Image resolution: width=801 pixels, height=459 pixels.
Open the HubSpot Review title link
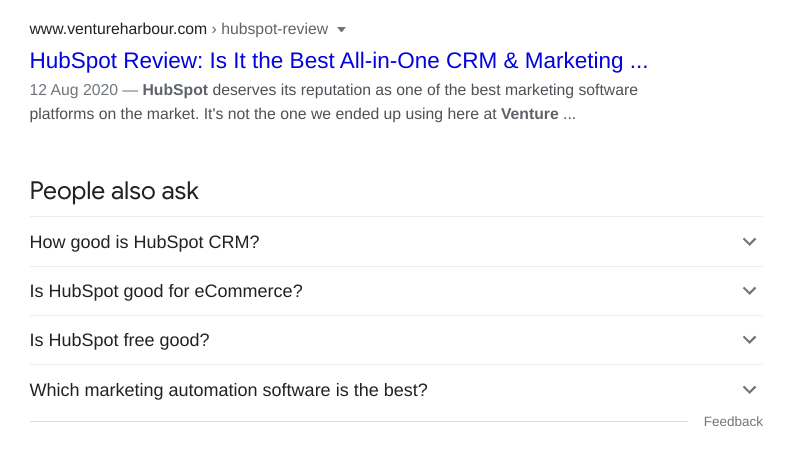point(338,61)
